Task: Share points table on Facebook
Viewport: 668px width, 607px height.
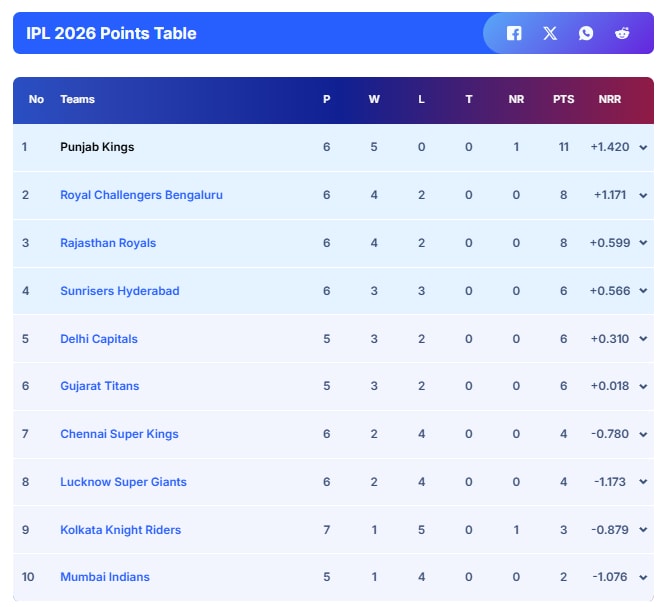Action: click(514, 33)
